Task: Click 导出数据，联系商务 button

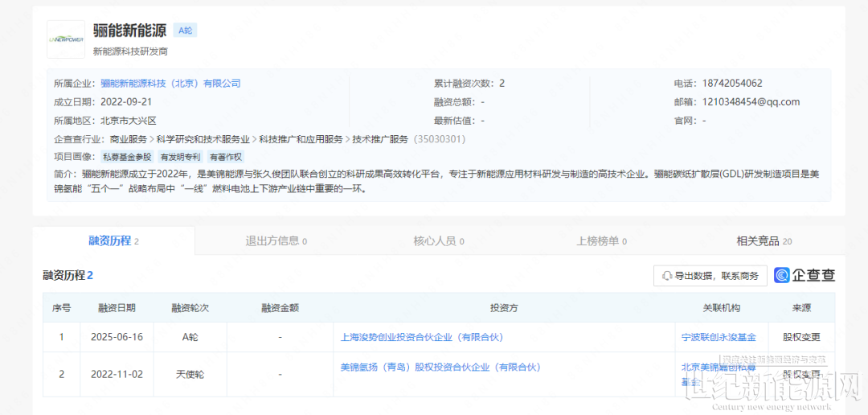Action: [x=710, y=276]
